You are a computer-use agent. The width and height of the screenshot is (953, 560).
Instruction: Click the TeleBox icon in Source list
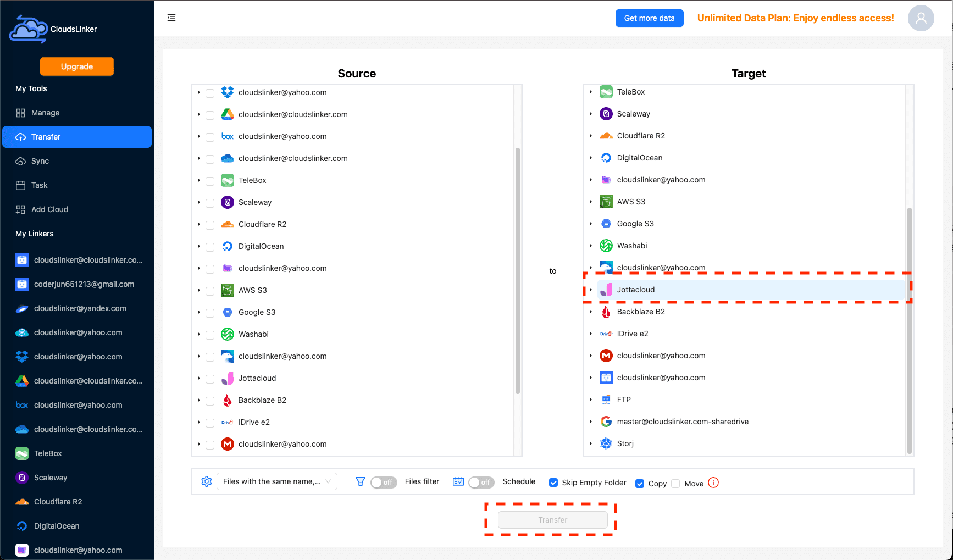(x=228, y=180)
